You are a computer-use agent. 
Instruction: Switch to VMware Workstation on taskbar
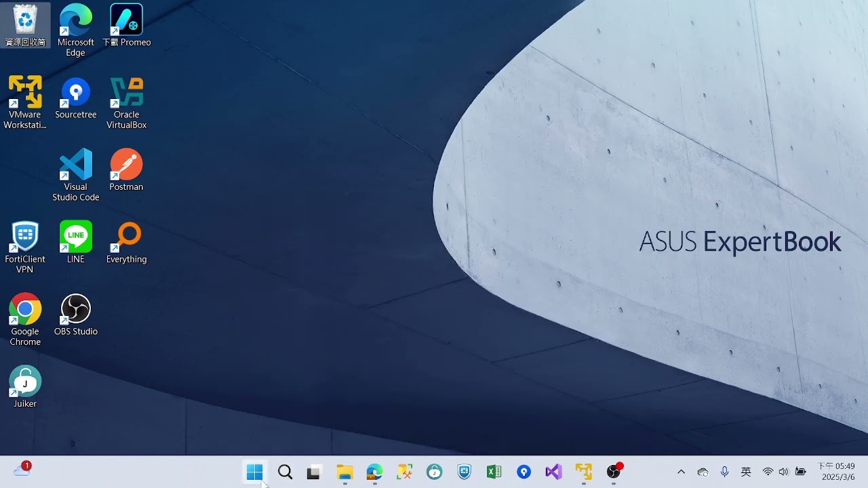point(584,472)
